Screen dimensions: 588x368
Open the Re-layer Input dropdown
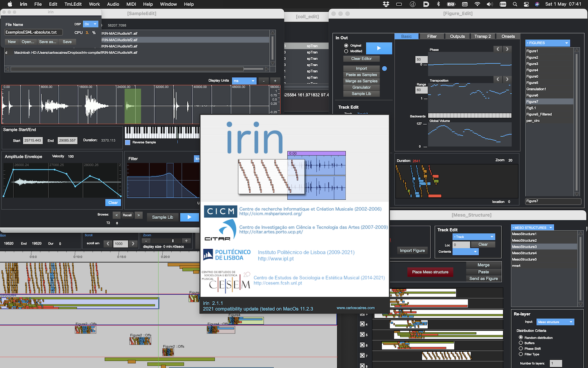(x=555, y=322)
